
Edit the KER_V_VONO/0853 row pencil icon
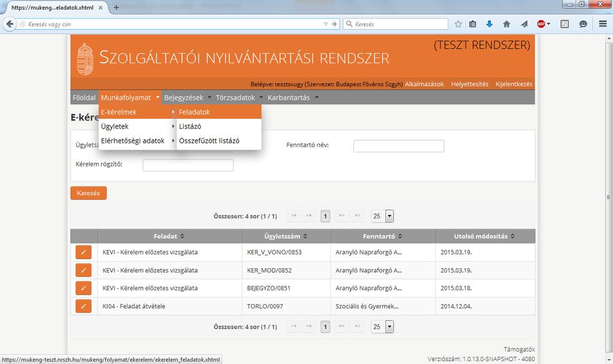tap(83, 252)
